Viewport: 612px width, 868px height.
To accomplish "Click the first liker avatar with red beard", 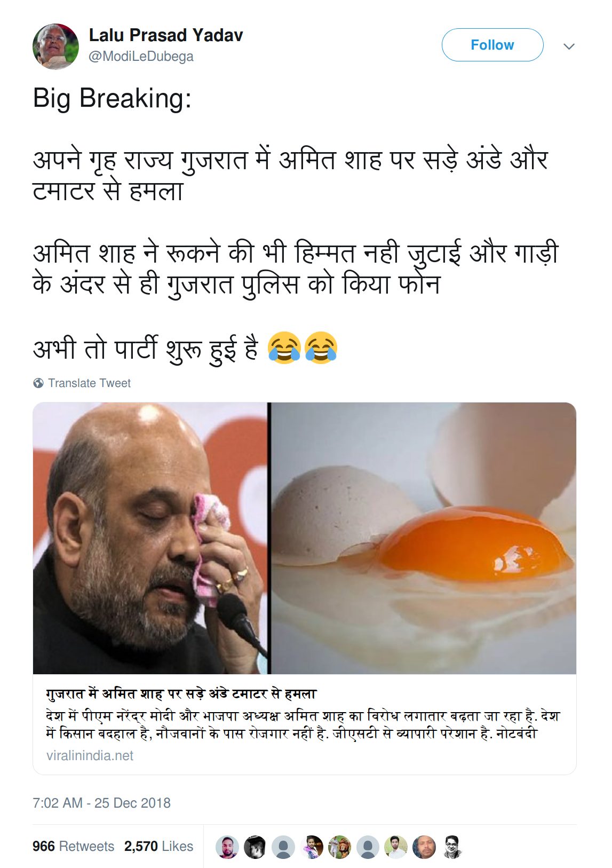I will click(227, 847).
